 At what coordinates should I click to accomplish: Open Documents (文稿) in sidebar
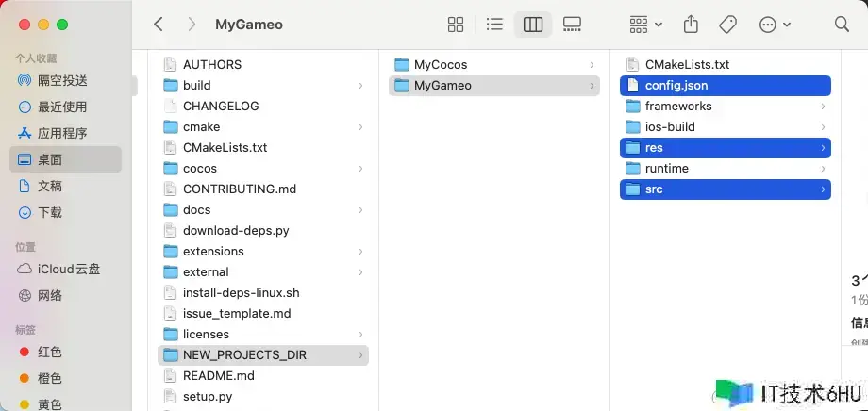coord(65,186)
